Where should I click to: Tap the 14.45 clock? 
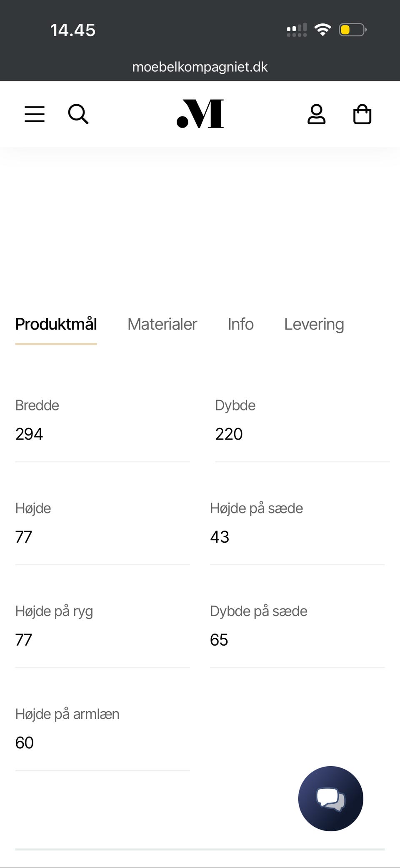[x=73, y=30]
